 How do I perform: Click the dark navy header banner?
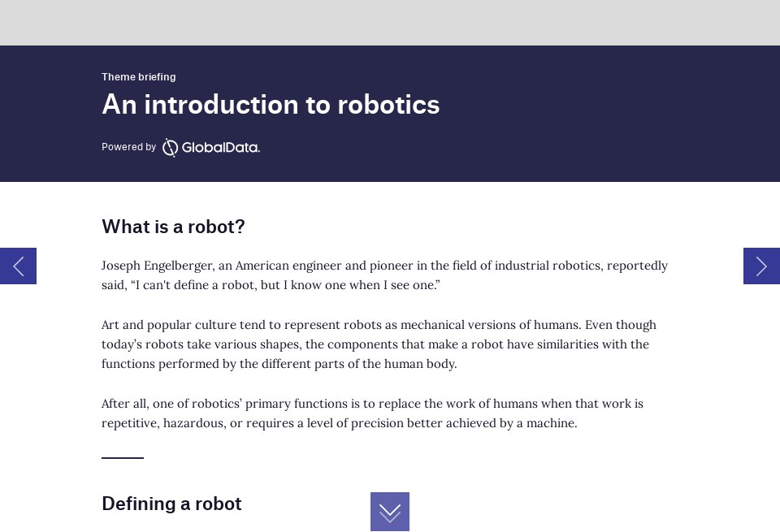tap(569, 114)
